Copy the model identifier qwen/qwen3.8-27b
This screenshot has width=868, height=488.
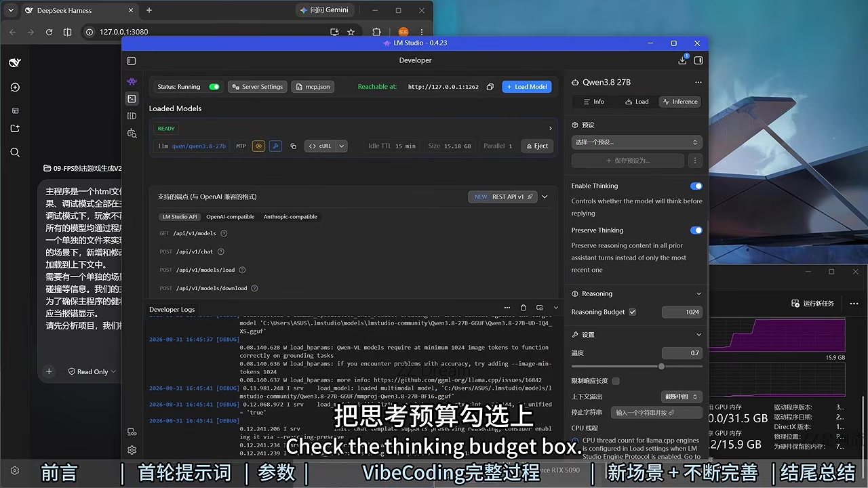pos(293,146)
